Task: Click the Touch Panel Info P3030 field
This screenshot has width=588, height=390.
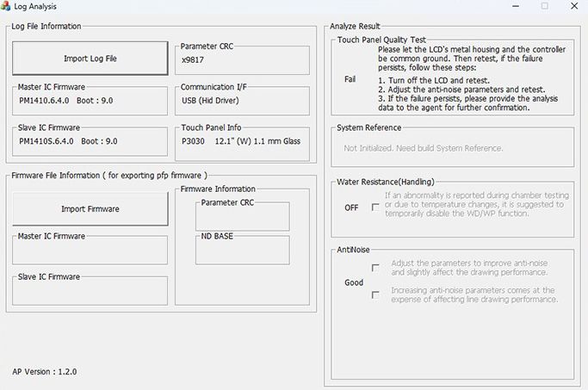Action: (240, 141)
